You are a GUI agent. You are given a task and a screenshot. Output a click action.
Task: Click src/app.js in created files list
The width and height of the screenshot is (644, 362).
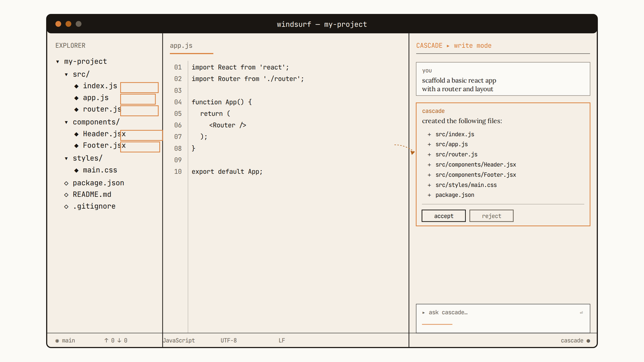pyautogui.click(x=451, y=145)
